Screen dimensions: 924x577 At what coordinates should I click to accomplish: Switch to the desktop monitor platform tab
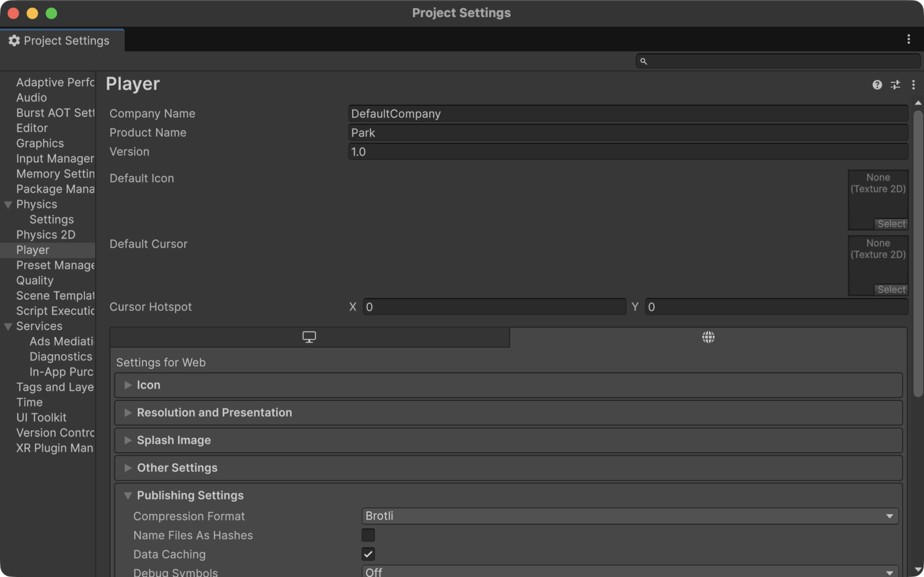310,337
